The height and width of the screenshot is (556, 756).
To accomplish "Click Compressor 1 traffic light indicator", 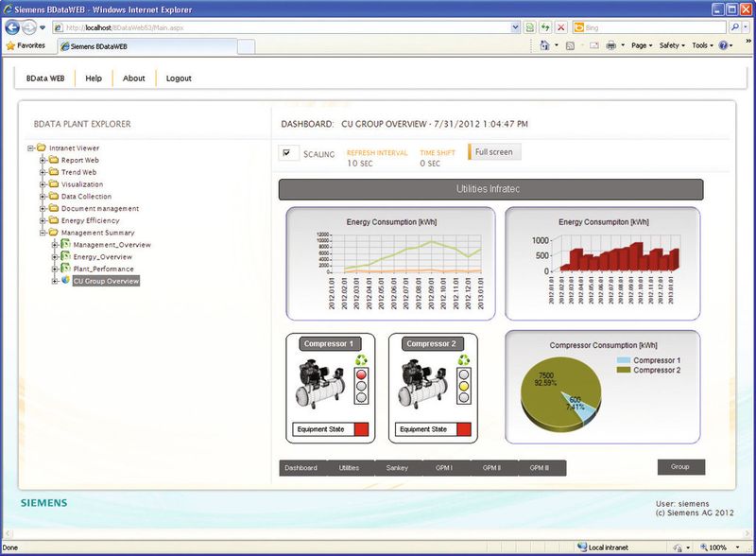I will 361,386.
